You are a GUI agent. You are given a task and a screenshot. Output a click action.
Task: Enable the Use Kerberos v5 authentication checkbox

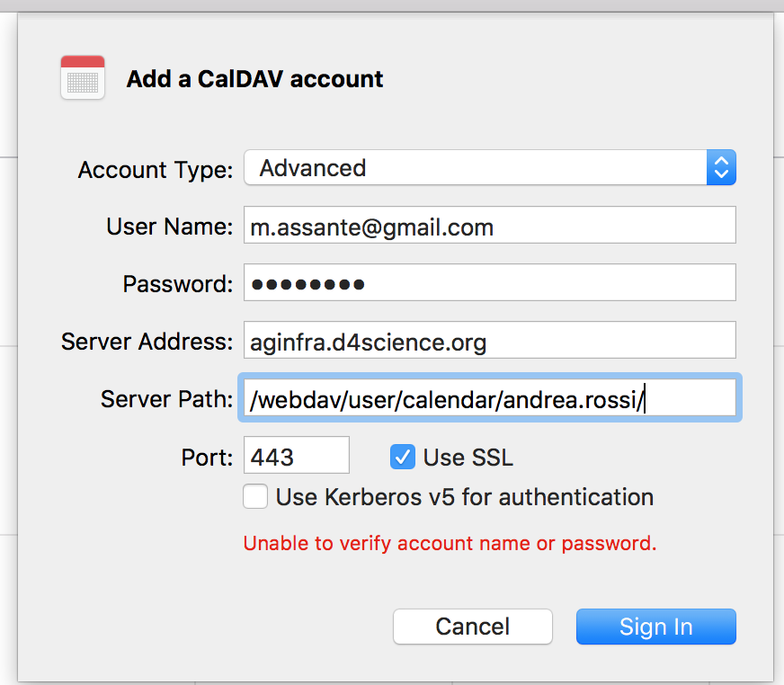point(255,496)
